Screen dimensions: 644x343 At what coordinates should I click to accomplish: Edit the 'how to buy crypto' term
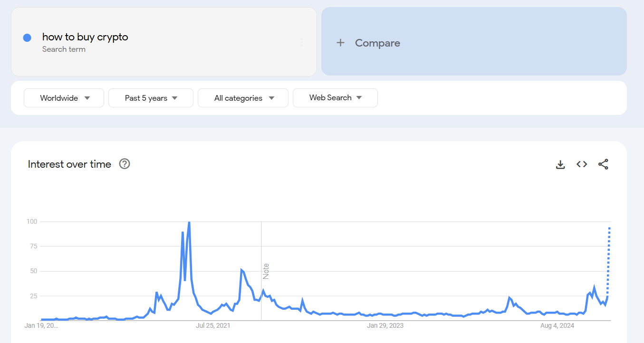click(x=85, y=37)
